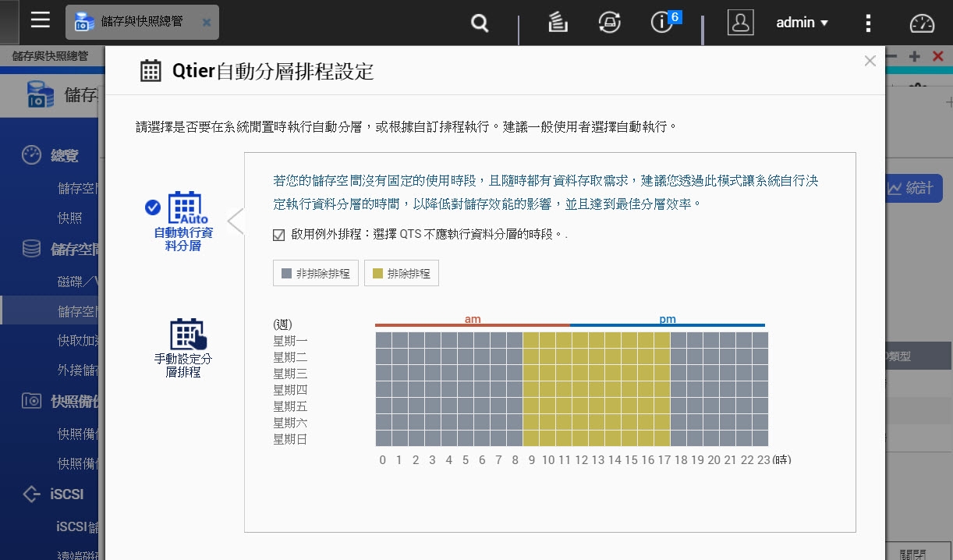Click the storage disks sidebar icon
Screen dimensions: 953x560
click(31, 249)
